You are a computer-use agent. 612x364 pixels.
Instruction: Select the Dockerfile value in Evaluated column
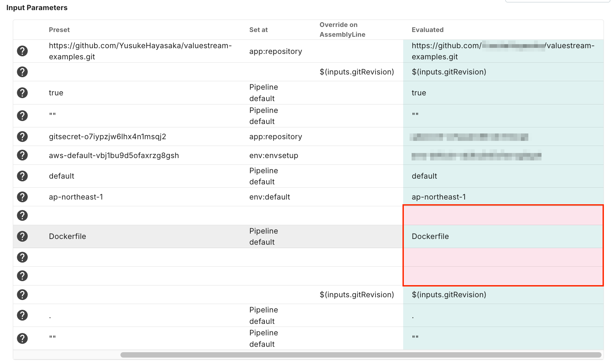pos(430,236)
